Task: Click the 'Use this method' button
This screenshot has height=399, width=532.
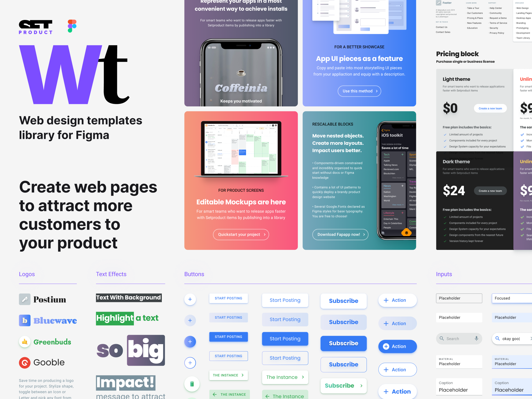Action: 359,91
